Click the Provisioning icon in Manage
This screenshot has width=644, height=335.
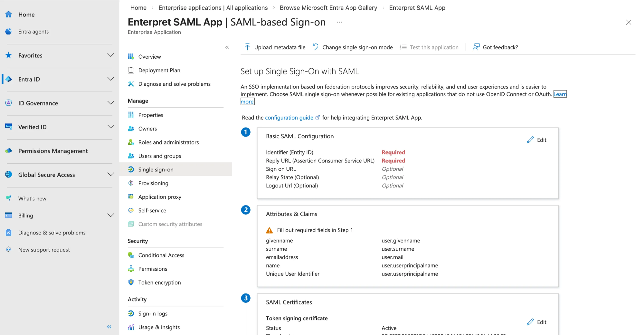pos(131,183)
